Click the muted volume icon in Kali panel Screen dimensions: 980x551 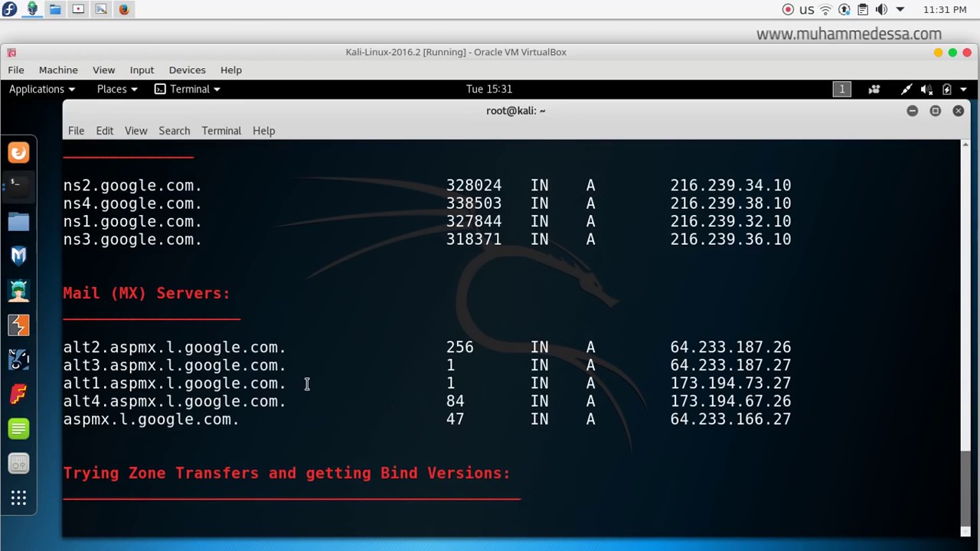tap(926, 89)
